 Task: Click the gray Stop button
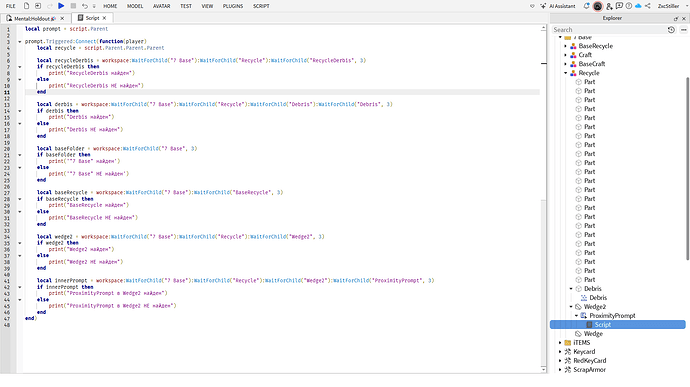(x=73, y=6)
